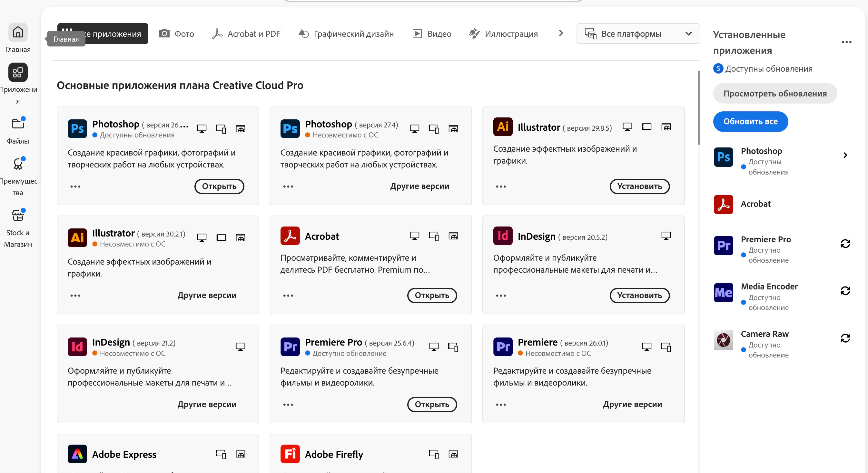
Task: Expand the Все платформы dropdown
Action: (x=638, y=34)
